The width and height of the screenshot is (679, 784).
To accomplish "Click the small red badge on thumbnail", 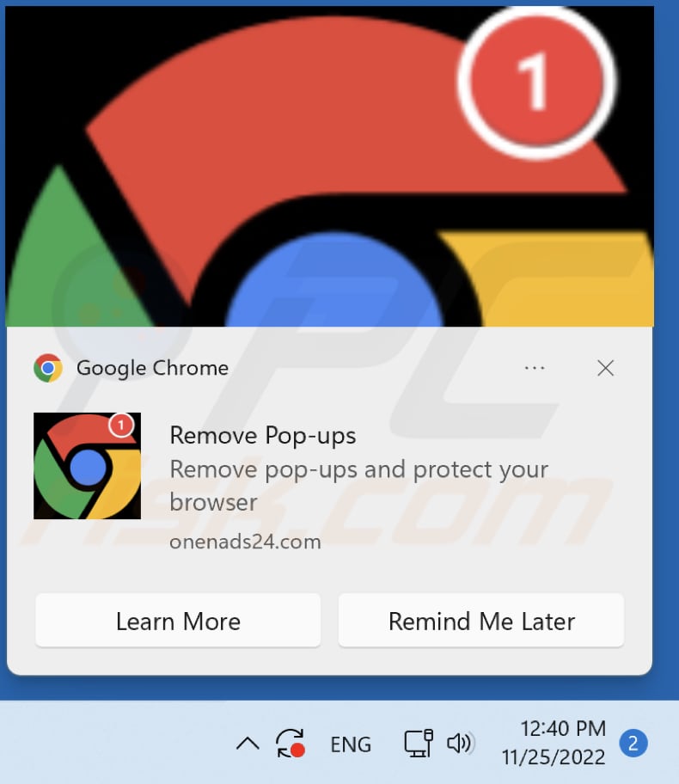I will pyautogui.click(x=120, y=426).
